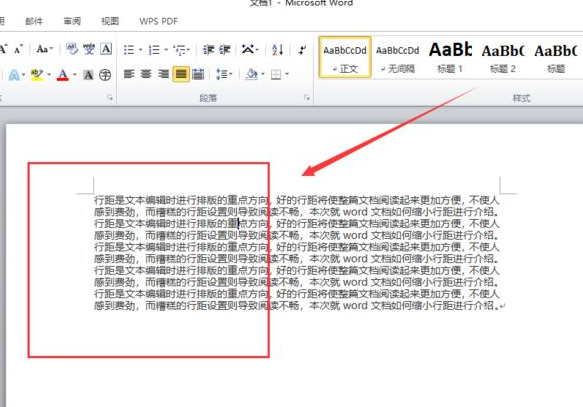Apply paragraph Shading paint bucket
This screenshot has height=407, width=583.
click(252, 74)
